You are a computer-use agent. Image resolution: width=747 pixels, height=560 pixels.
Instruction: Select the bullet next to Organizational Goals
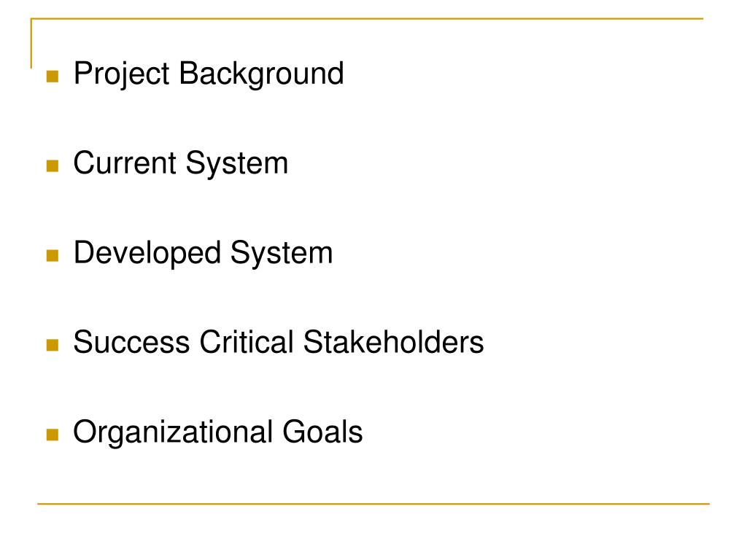(53, 435)
